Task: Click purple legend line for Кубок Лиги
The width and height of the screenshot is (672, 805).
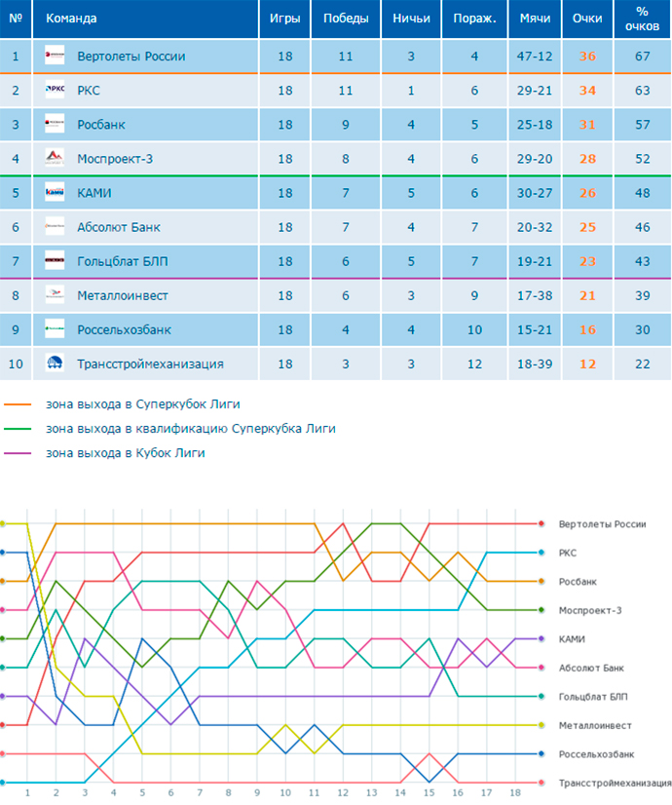Action: [18, 453]
